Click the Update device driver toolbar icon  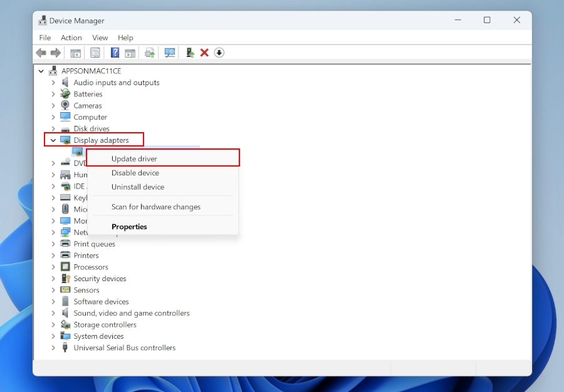pos(150,53)
